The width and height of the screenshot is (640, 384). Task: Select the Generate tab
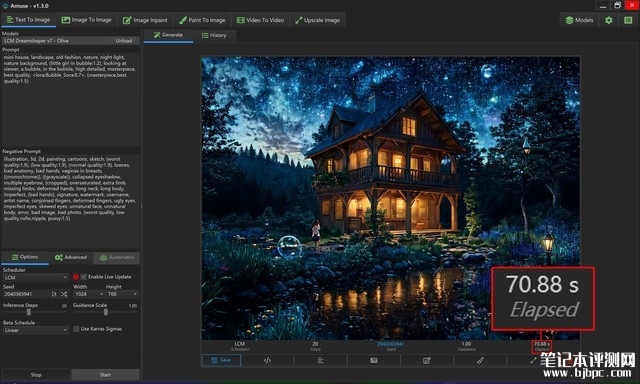click(168, 35)
